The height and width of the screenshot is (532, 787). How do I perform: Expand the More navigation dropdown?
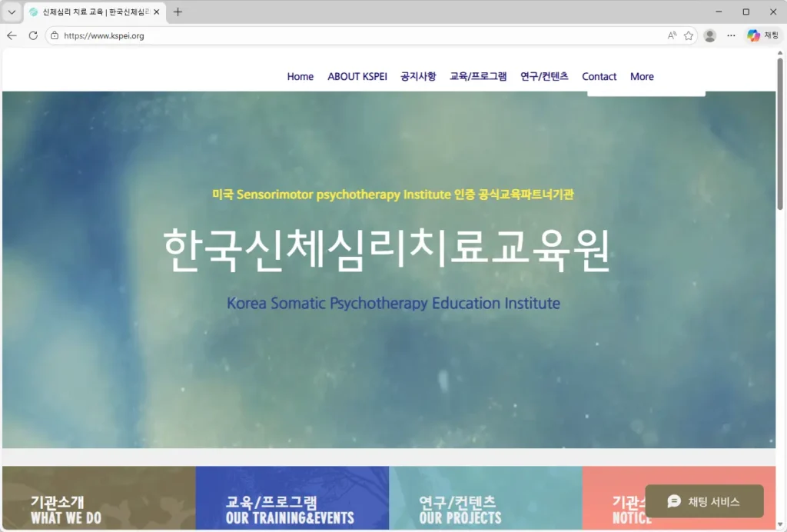click(x=642, y=76)
